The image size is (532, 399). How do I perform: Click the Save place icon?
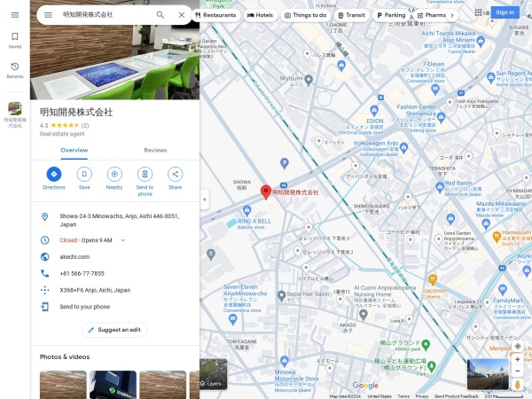click(x=84, y=174)
